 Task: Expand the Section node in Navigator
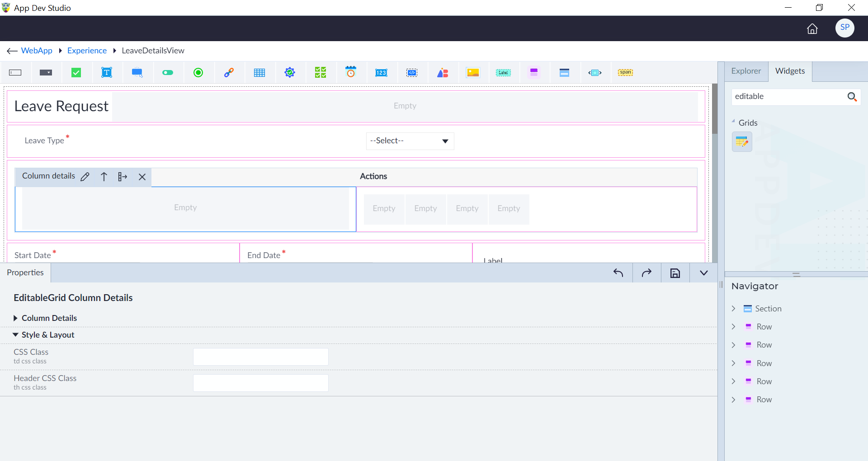[734, 309]
